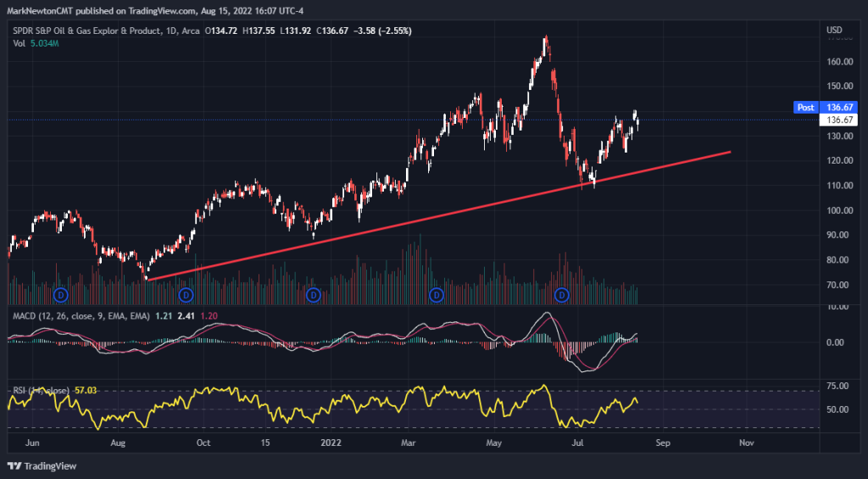Click the Jul time axis label
868x479 pixels.
pyautogui.click(x=578, y=443)
